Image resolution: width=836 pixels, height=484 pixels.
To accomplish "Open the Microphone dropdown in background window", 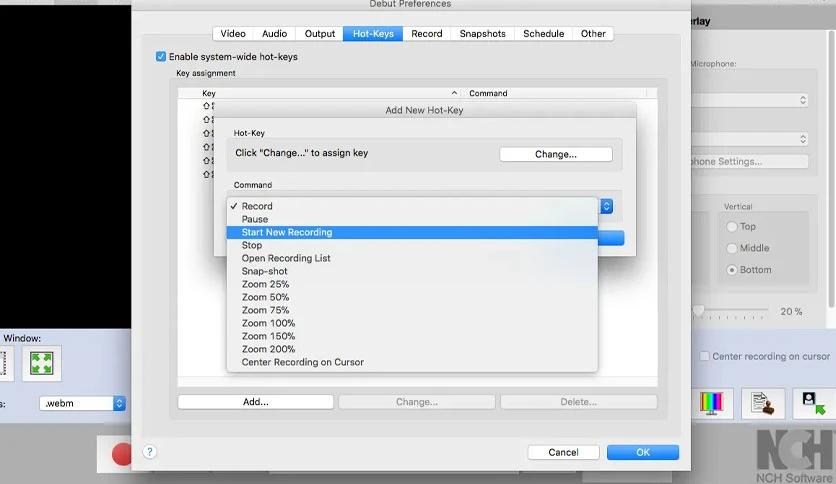I will click(x=749, y=100).
